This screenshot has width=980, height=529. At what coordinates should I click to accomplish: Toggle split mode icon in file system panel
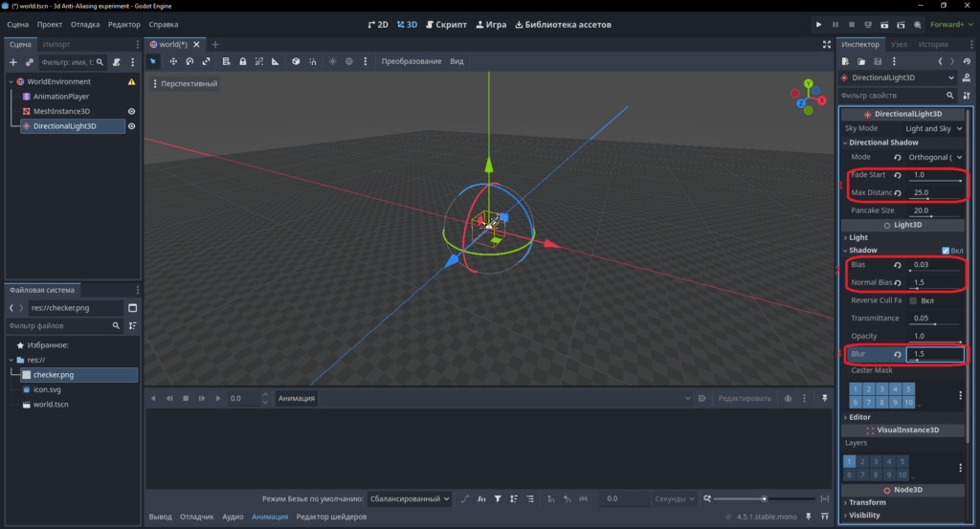coord(132,308)
